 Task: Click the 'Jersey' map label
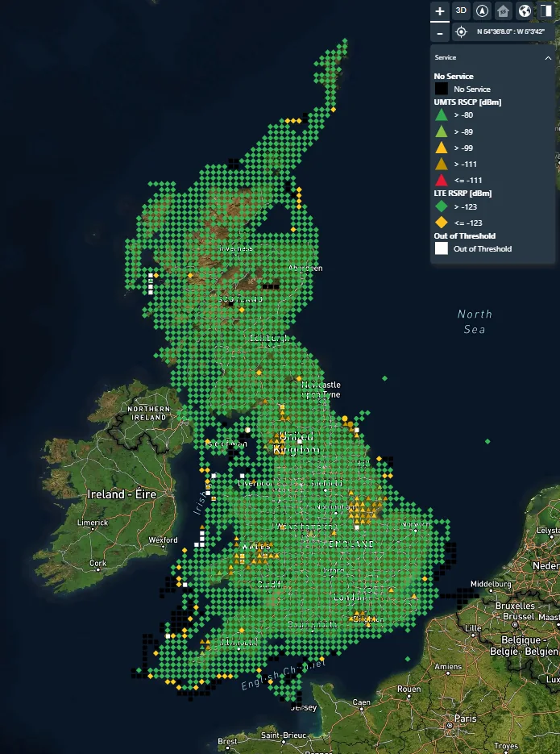tap(305, 708)
